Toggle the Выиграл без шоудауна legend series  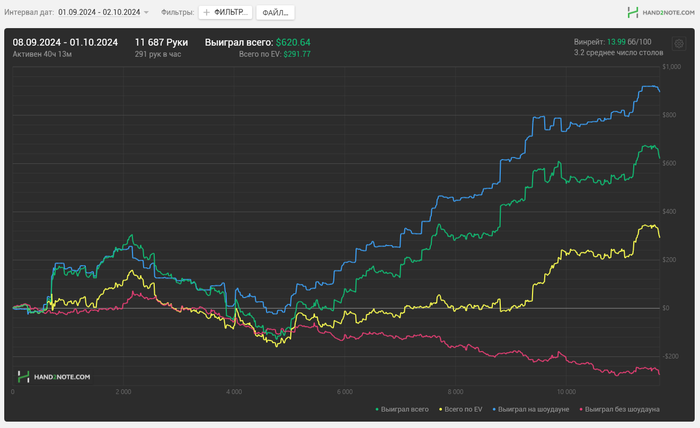point(619,409)
